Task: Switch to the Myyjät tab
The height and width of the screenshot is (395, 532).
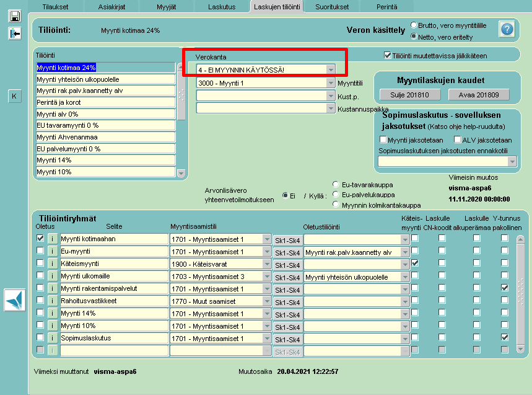Action: [166, 7]
